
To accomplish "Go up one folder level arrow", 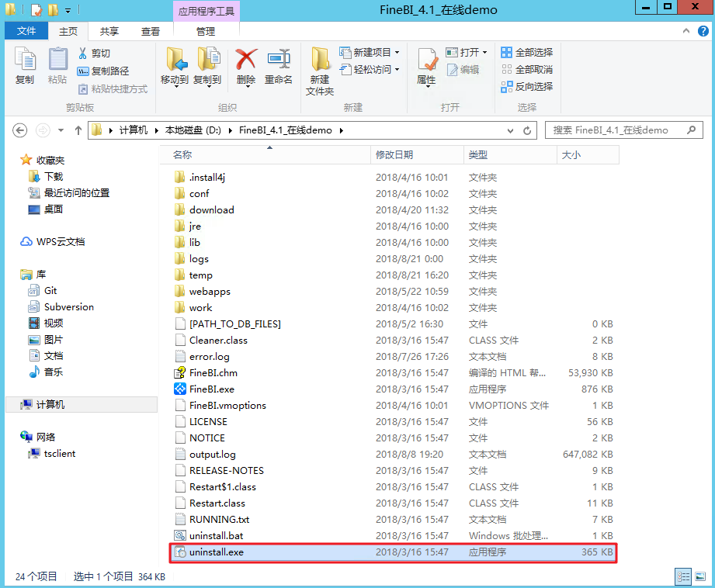I will click(x=78, y=130).
